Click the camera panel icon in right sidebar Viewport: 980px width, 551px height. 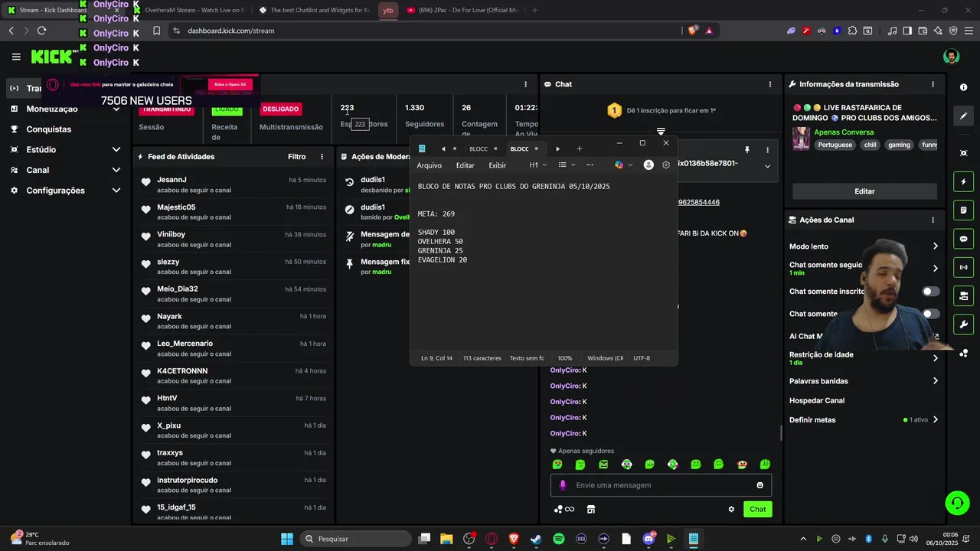click(963, 295)
